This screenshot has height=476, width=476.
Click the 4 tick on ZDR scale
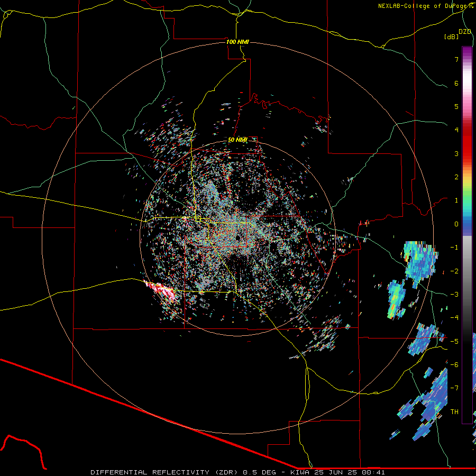tap(456, 130)
